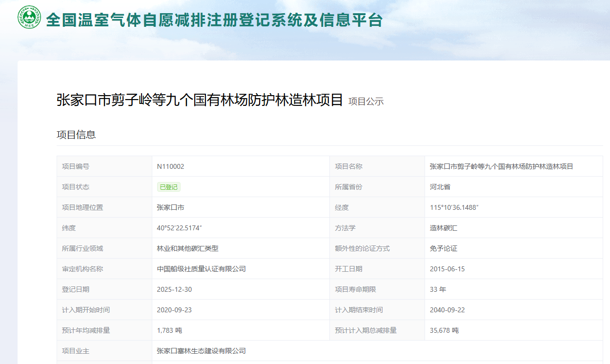The height and width of the screenshot is (364, 610).
Task: Click the 项目公示 label beside the title
Action: point(366,101)
